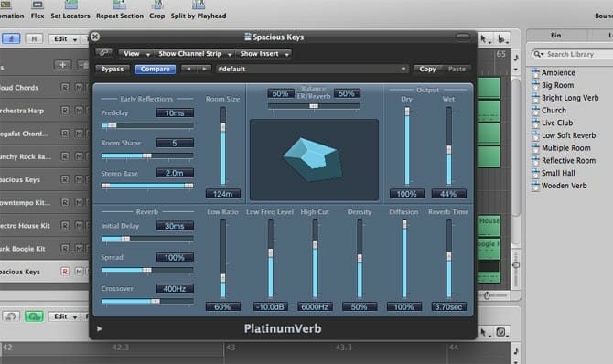
Task: Click the room shape 3D display
Action: pos(314,160)
